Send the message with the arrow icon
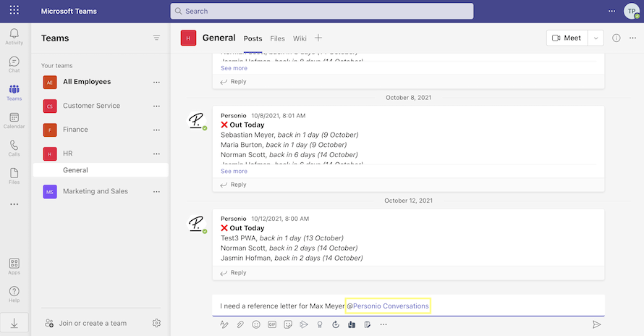644x336 pixels. pos(596,324)
